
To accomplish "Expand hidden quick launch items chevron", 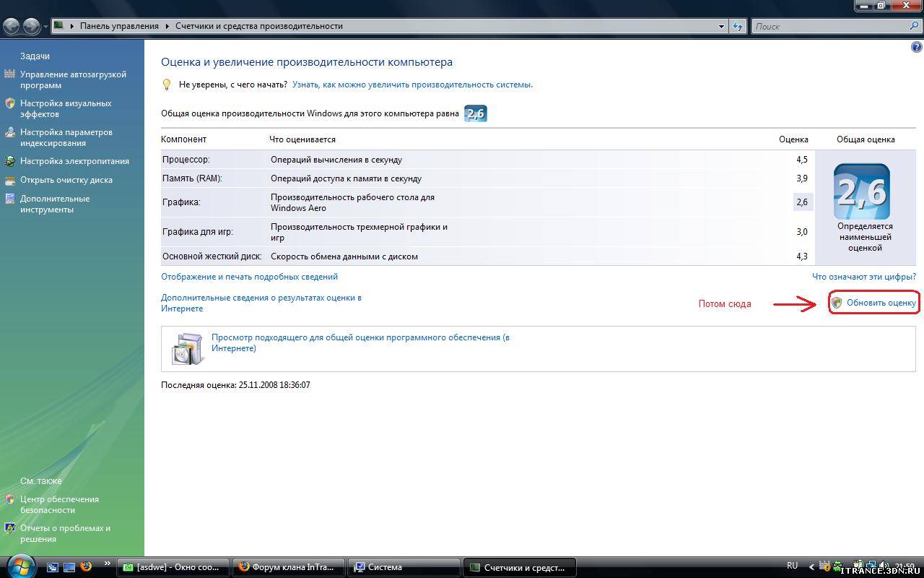I will 108,564.
